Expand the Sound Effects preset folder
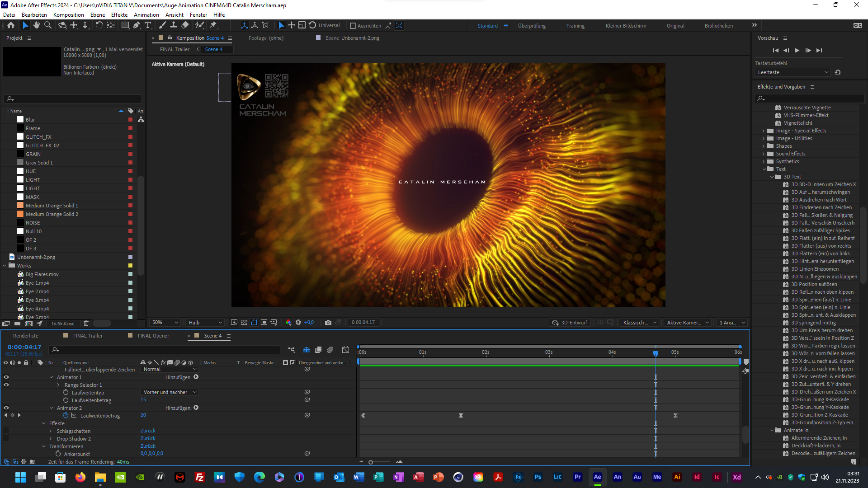868x488 pixels. [764, 154]
